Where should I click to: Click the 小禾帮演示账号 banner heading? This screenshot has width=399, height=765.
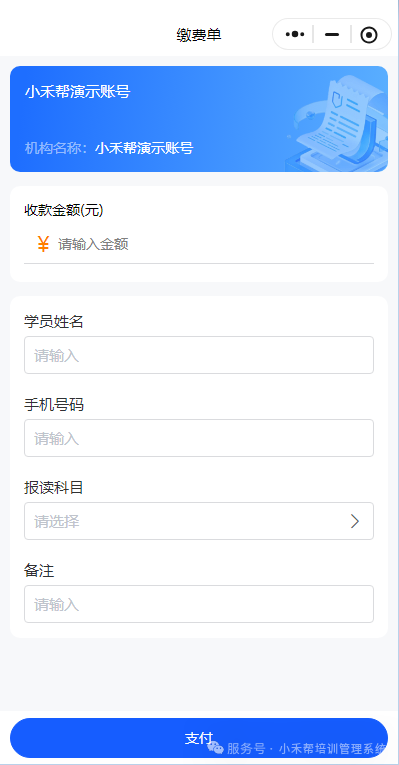(78, 92)
